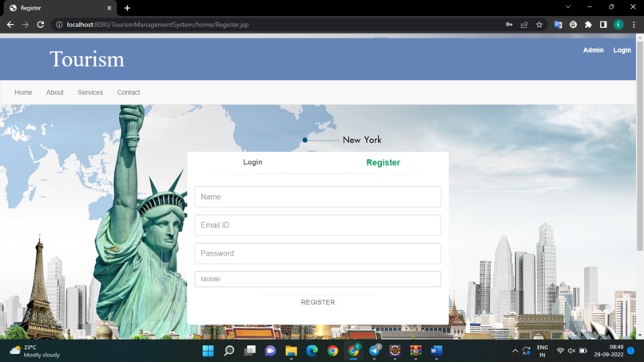Open the notification badge icon
Image resolution: width=644 pixels, height=362 pixels.
tap(631, 351)
